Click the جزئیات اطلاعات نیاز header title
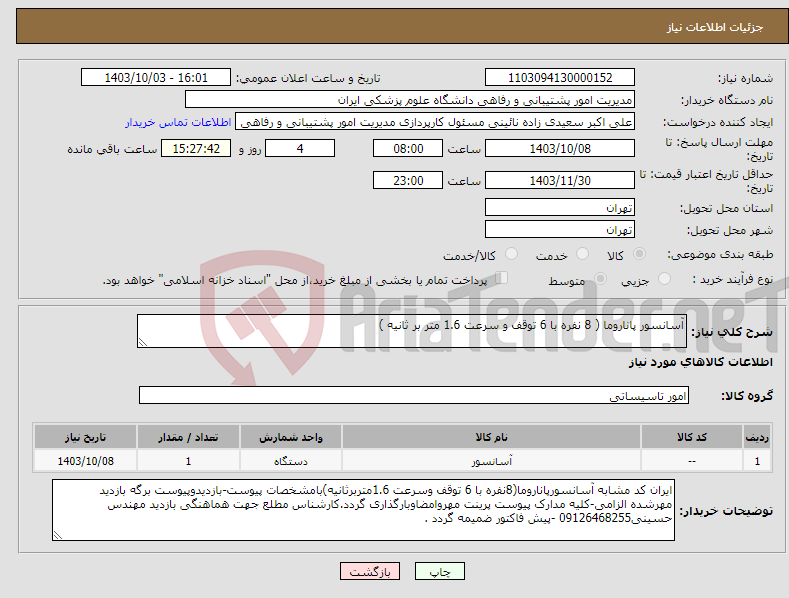 tap(715, 27)
